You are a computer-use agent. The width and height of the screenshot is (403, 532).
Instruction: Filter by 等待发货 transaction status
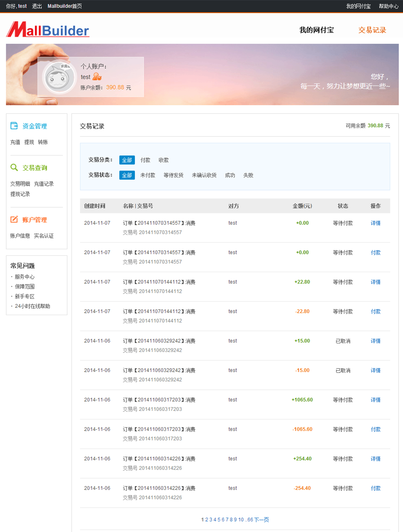173,175
